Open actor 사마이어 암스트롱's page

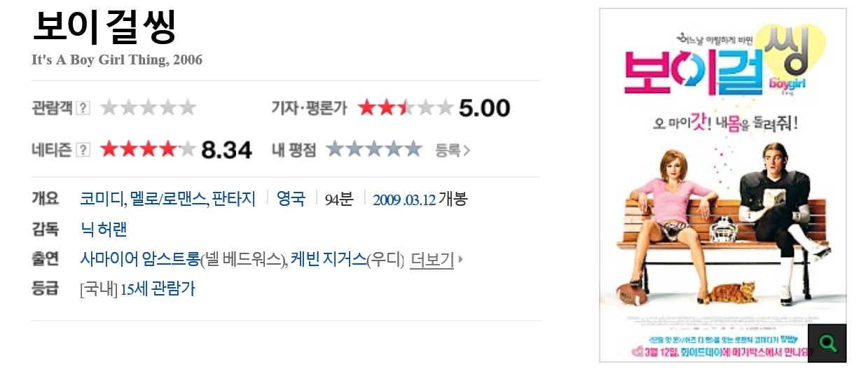pos(140,259)
